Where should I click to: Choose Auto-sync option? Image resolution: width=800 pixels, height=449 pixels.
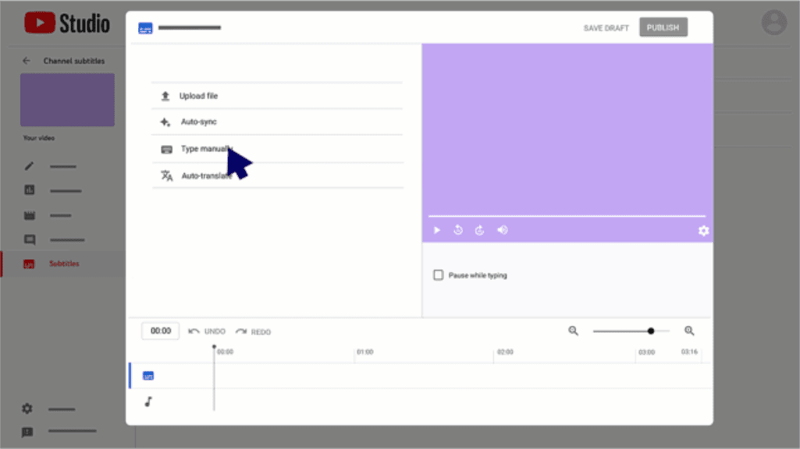click(198, 122)
